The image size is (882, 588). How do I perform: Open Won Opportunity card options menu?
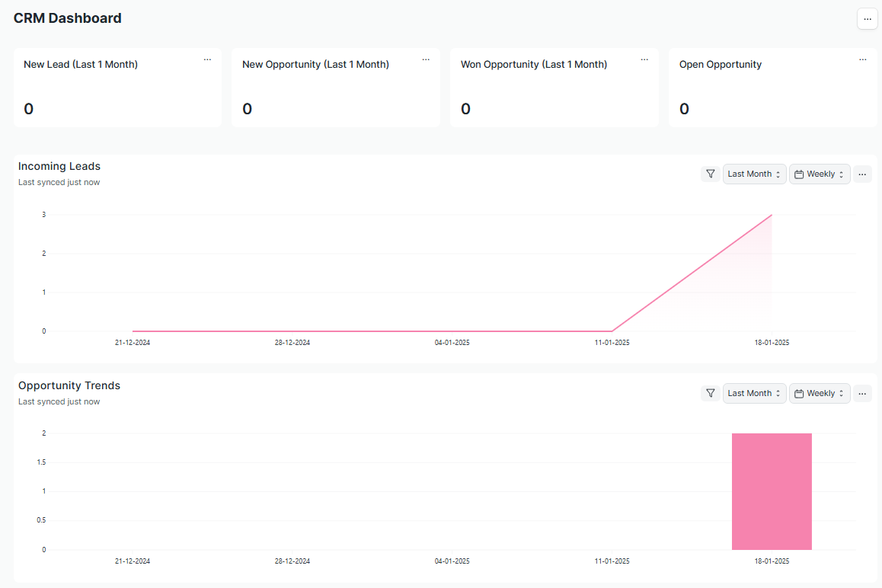[644, 59]
